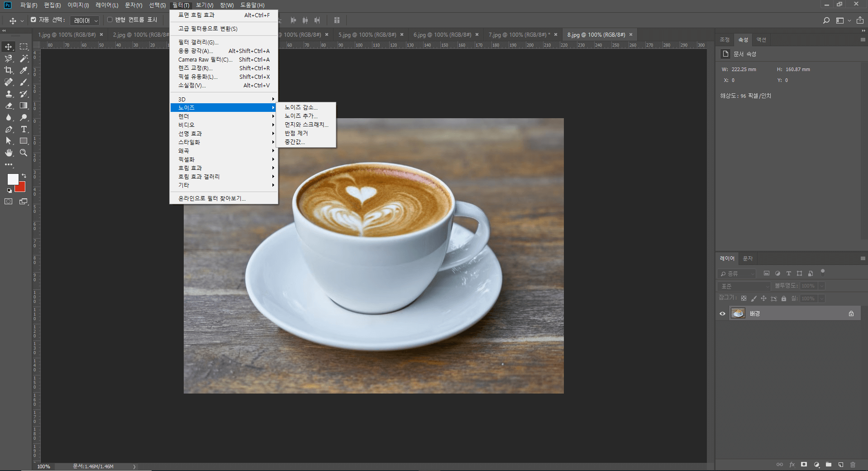Select the Hand tool
The image size is (868, 471).
click(9, 153)
